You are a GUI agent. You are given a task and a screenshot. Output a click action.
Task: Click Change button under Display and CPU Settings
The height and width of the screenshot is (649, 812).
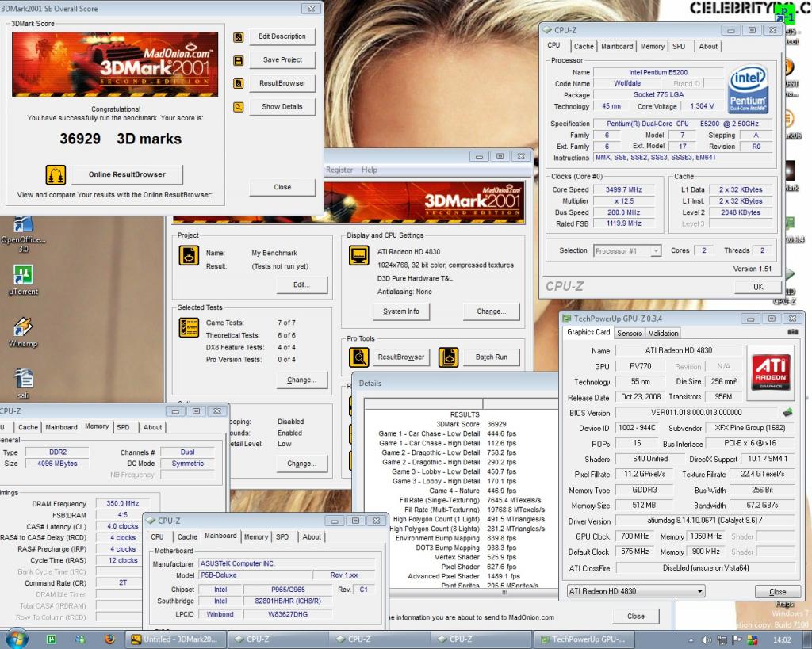pos(491,311)
